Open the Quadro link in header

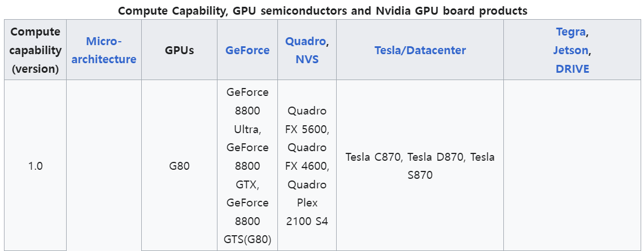tap(306, 41)
